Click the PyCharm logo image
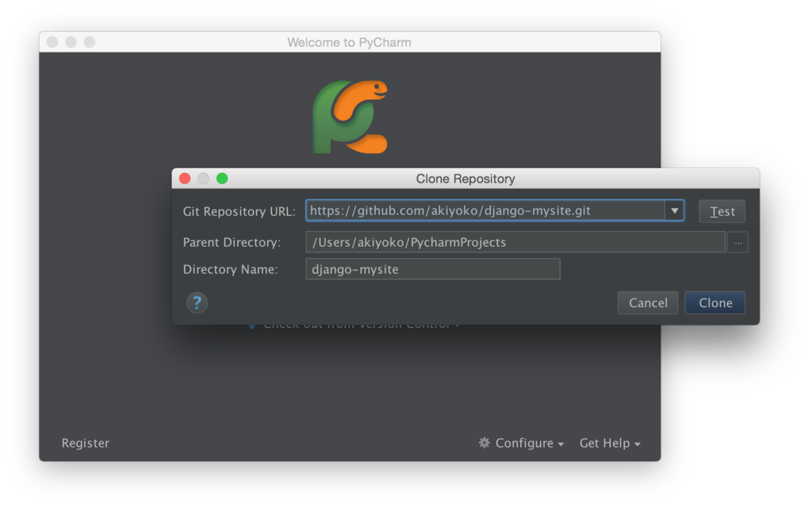812x508 pixels. (350, 117)
